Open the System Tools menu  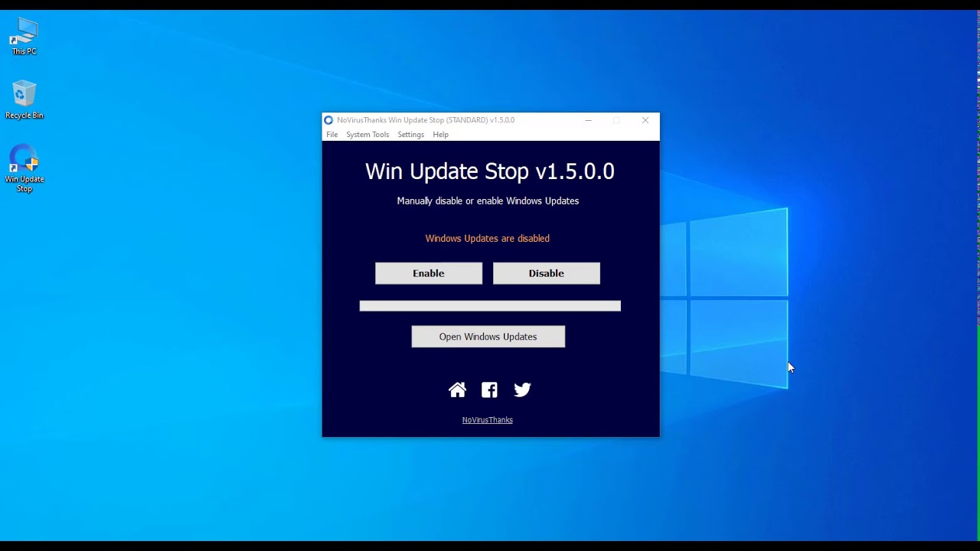click(x=367, y=135)
